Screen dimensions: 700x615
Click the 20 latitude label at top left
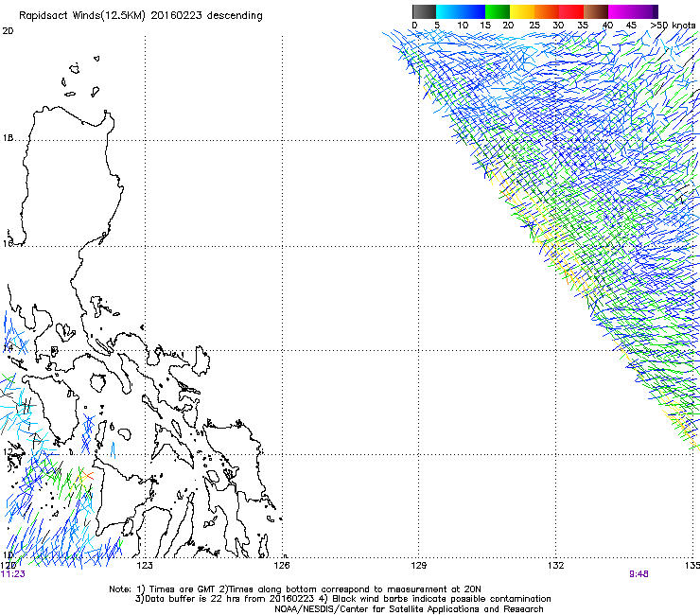click(8, 31)
